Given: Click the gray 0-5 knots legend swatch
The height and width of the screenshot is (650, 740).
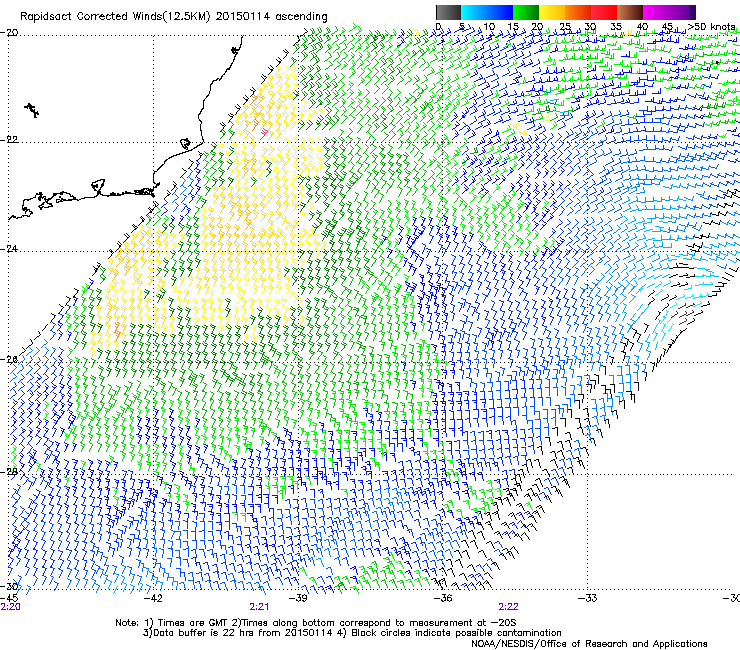Looking at the screenshot, I should pyautogui.click(x=448, y=12).
